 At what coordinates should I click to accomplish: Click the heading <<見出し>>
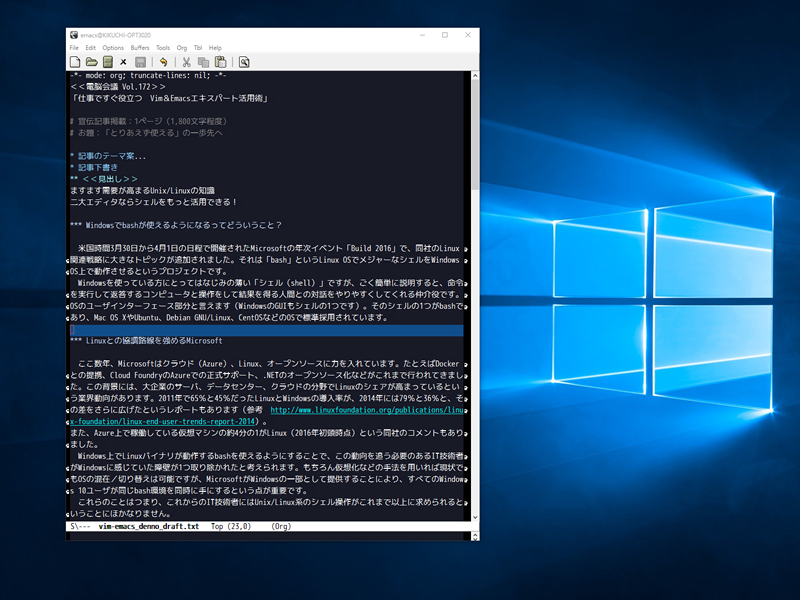pos(104,179)
